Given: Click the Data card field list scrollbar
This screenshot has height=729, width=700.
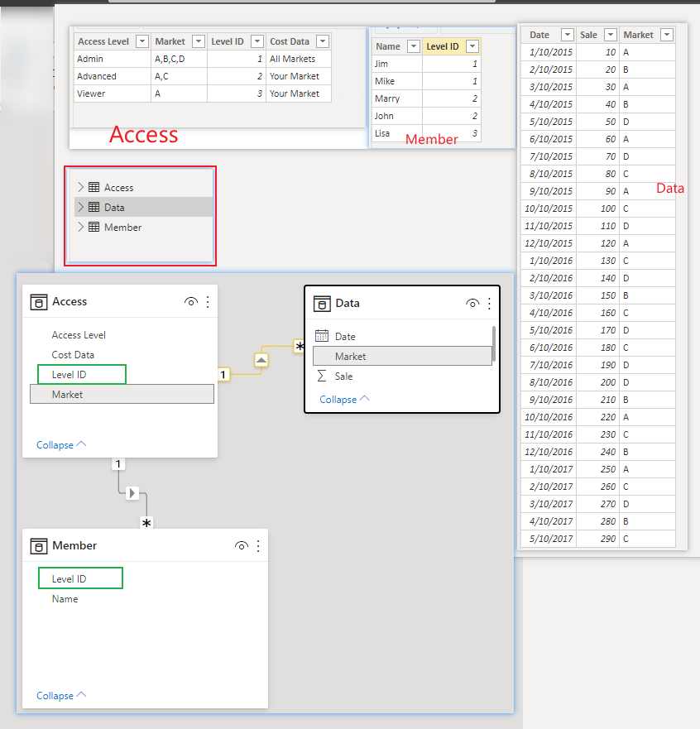Looking at the screenshot, I should [x=494, y=344].
